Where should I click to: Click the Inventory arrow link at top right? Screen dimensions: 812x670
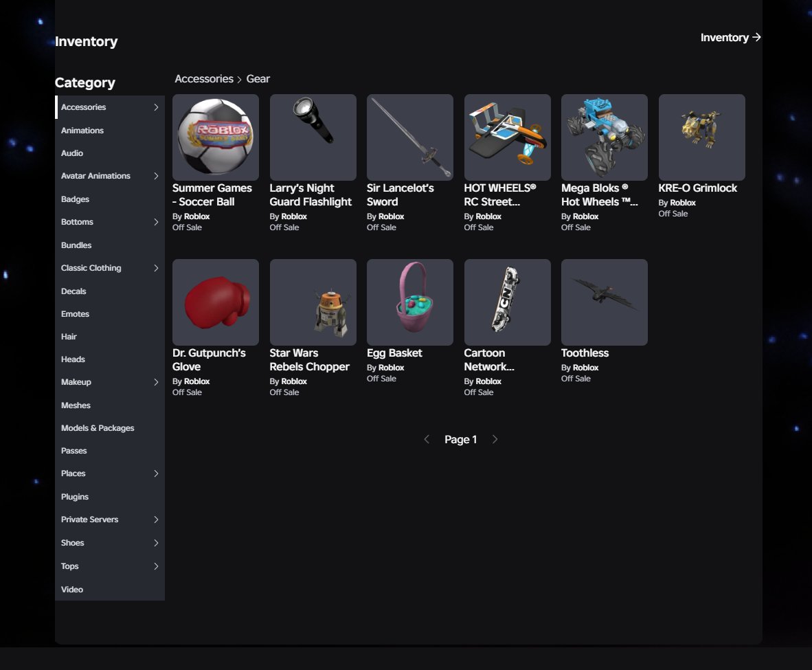730,37
